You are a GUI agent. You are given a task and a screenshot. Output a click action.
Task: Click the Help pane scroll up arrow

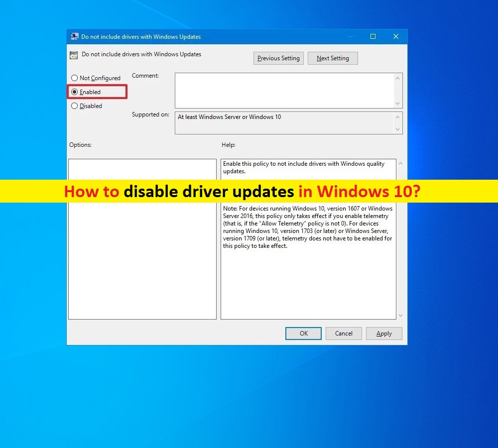tap(401, 164)
